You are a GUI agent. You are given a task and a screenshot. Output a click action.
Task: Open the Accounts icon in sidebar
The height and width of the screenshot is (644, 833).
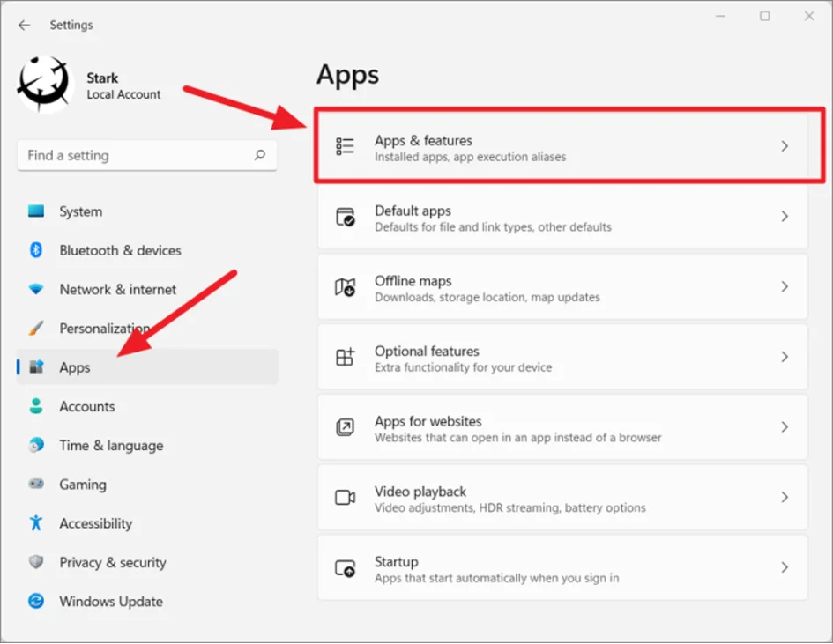coord(36,406)
